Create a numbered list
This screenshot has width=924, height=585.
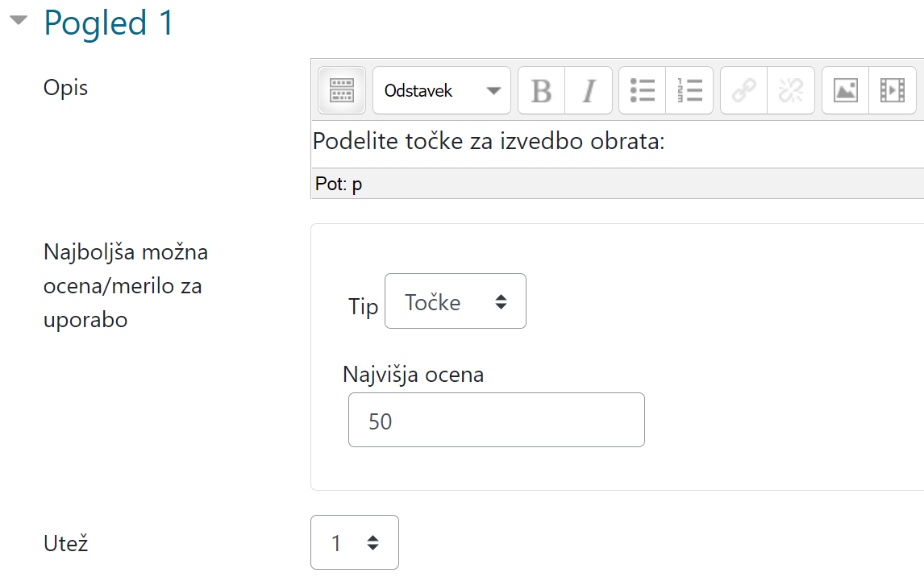690,90
